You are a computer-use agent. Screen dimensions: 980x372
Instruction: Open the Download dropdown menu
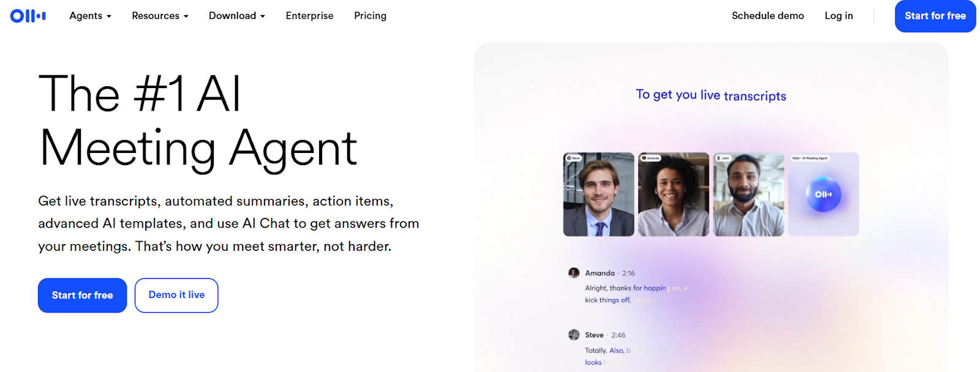click(x=236, y=16)
